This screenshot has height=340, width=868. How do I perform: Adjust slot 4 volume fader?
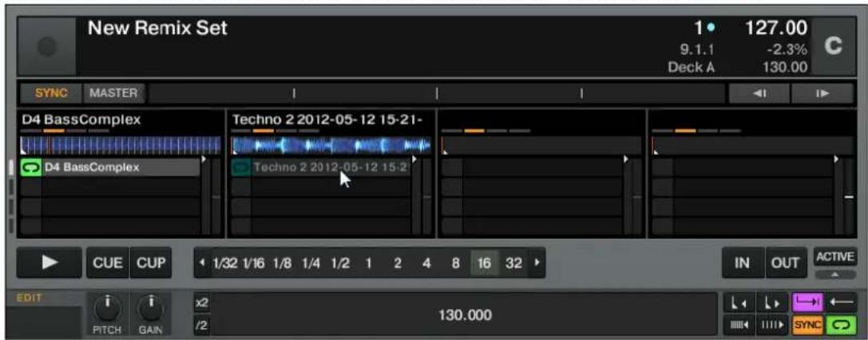tap(849, 197)
